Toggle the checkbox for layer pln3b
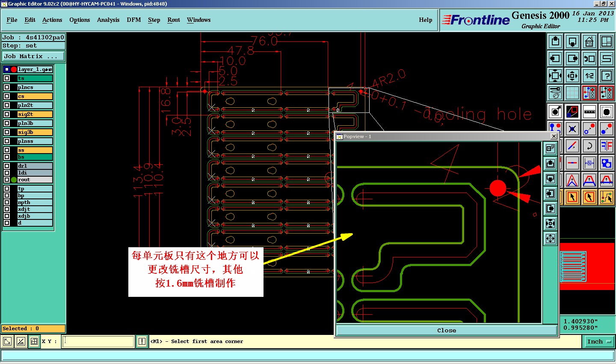This screenshot has width=616, height=364. point(7,123)
